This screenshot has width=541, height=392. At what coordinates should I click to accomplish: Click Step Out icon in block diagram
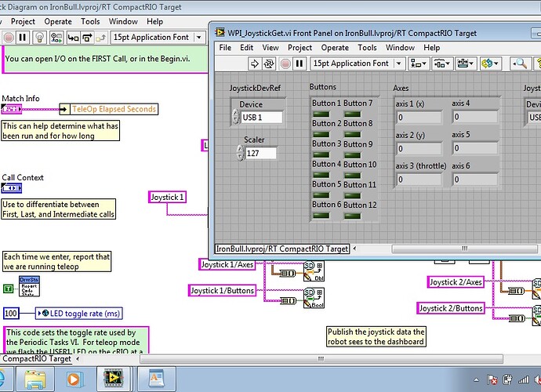click(x=100, y=38)
